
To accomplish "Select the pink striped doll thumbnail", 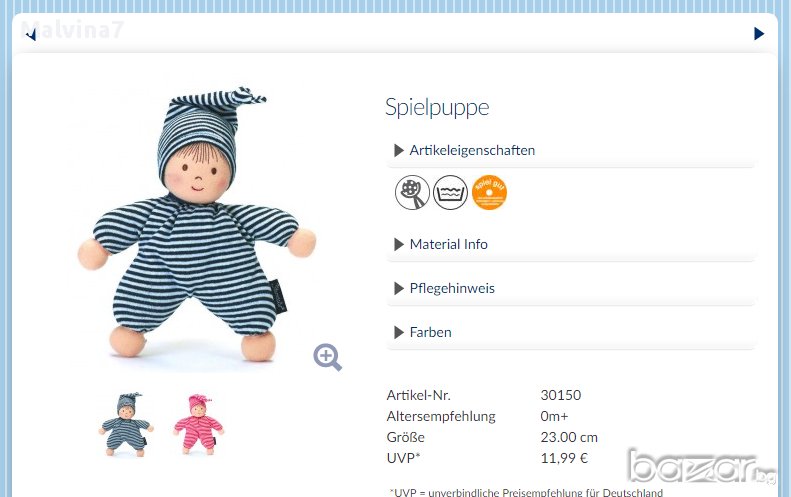I will click(x=196, y=424).
